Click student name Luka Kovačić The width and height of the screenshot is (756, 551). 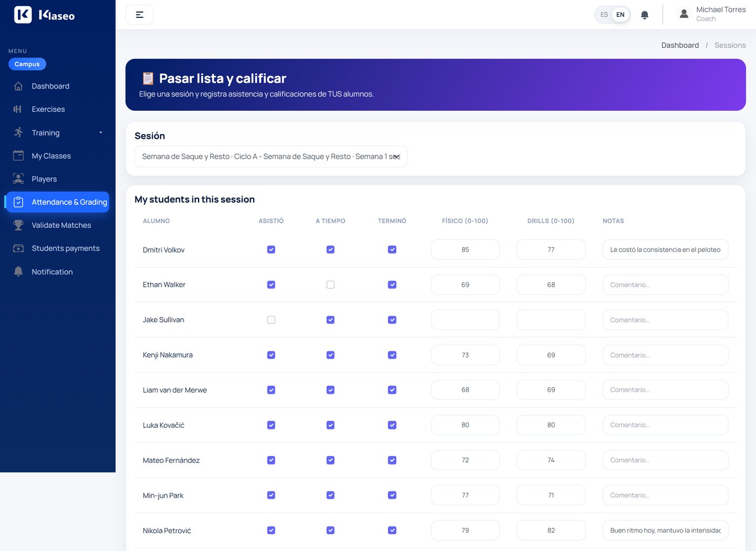[x=164, y=425]
